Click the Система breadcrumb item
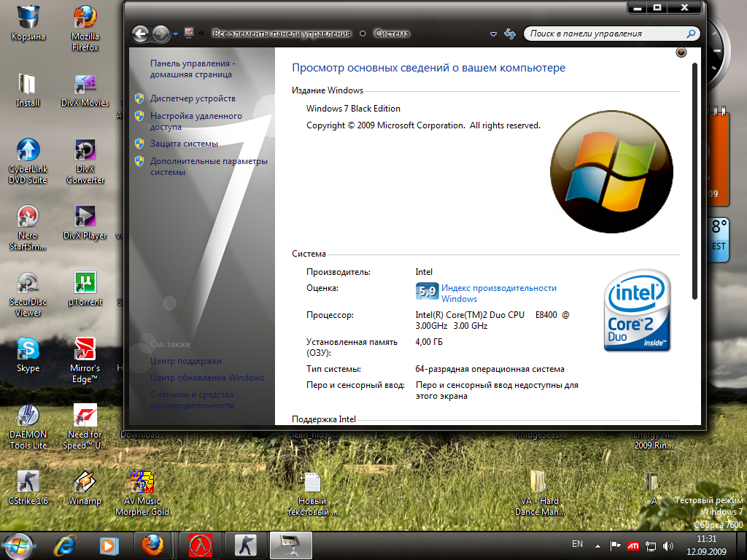 click(x=392, y=34)
